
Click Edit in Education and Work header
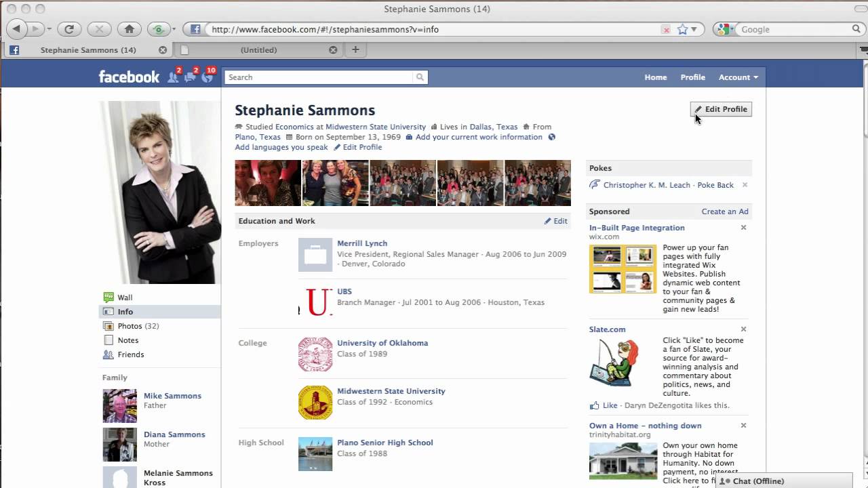556,221
